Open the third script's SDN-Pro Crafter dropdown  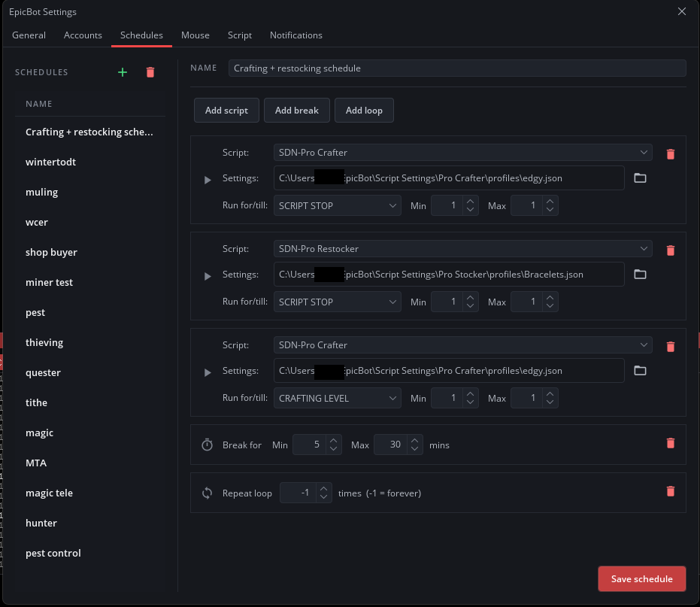coord(462,344)
